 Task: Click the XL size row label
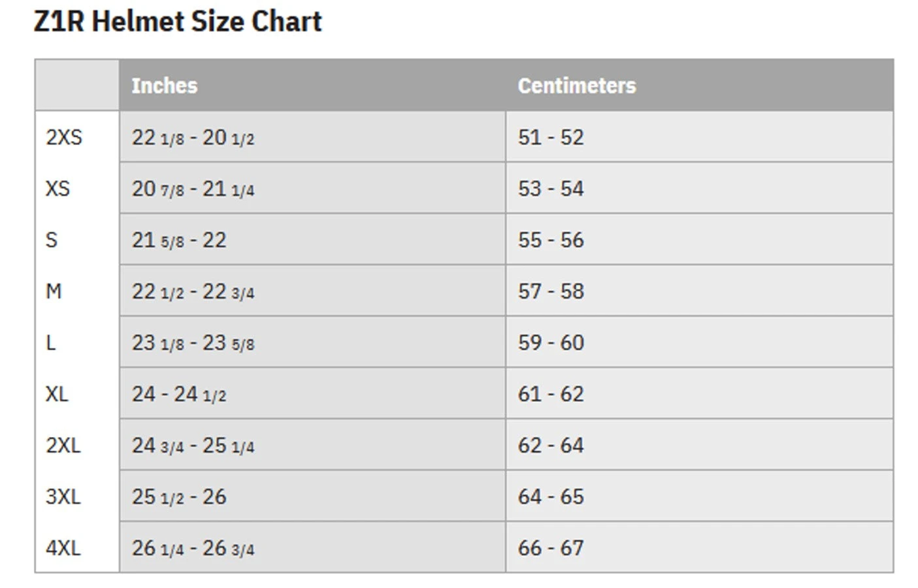[x=57, y=394]
